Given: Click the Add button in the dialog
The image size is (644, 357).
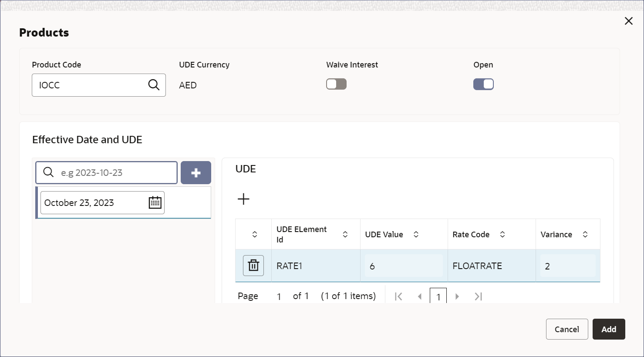Looking at the screenshot, I should coord(609,329).
